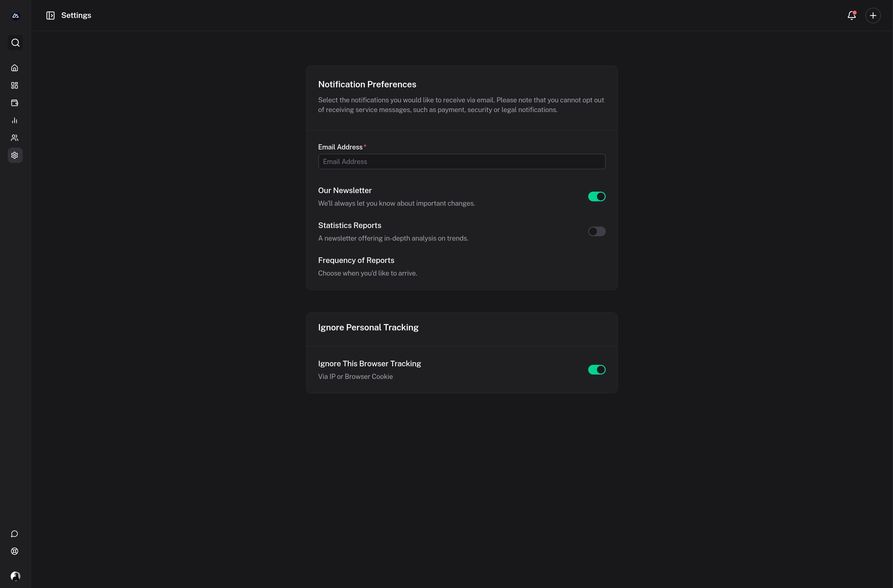Image resolution: width=893 pixels, height=588 pixels.
Task: Enable the Statistics Reports toggle
Action: (x=596, y=231)
